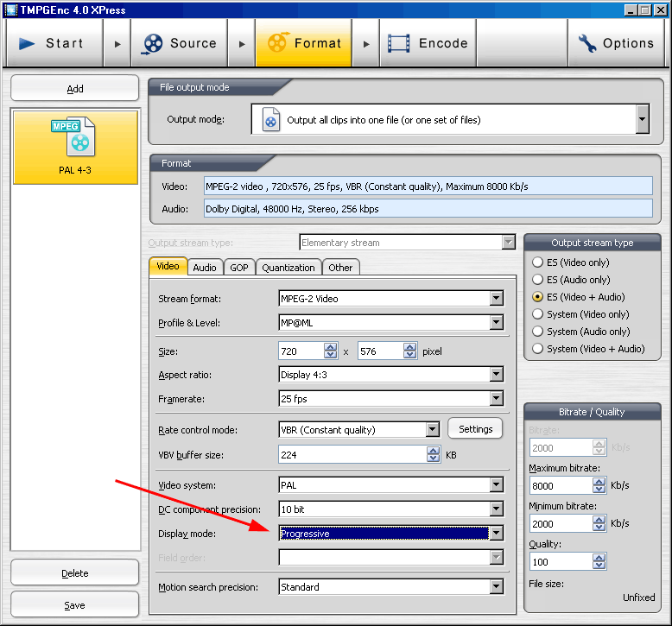This screenshot has height=626, width=672.
Task: Select ES (Video + Audio) radio button
Action: point(537,297)
